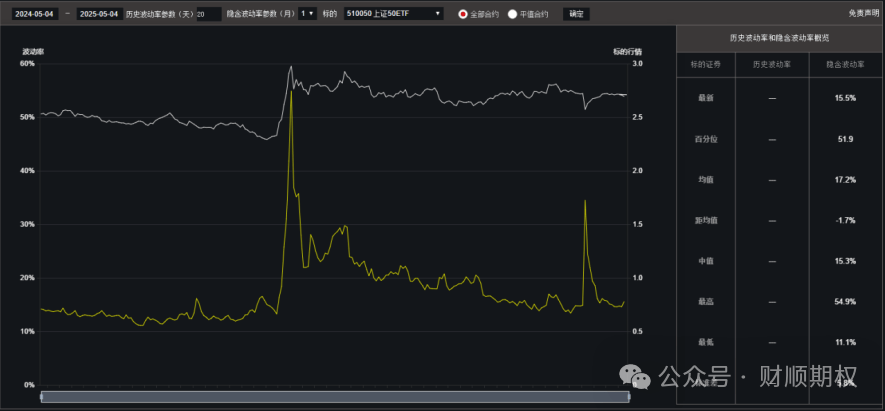Click the left handle of time range slider
885x411 pixels.
click(x=41, y=397)
